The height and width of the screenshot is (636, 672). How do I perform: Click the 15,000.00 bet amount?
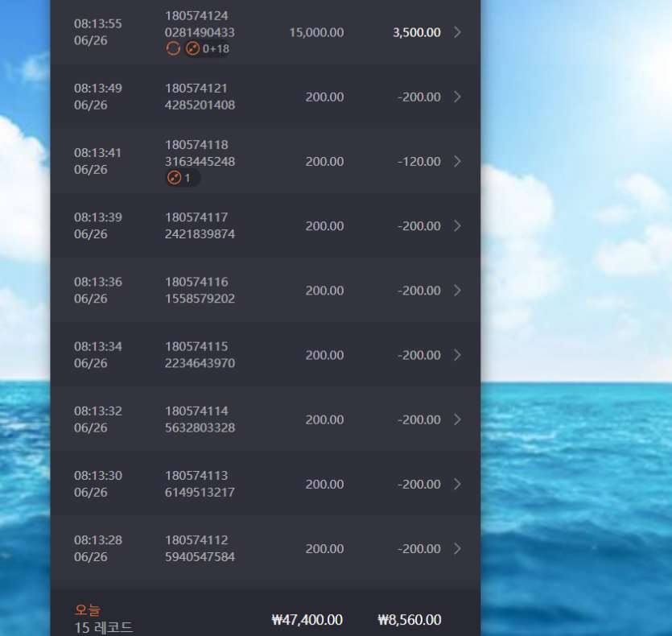click(316, 32)
